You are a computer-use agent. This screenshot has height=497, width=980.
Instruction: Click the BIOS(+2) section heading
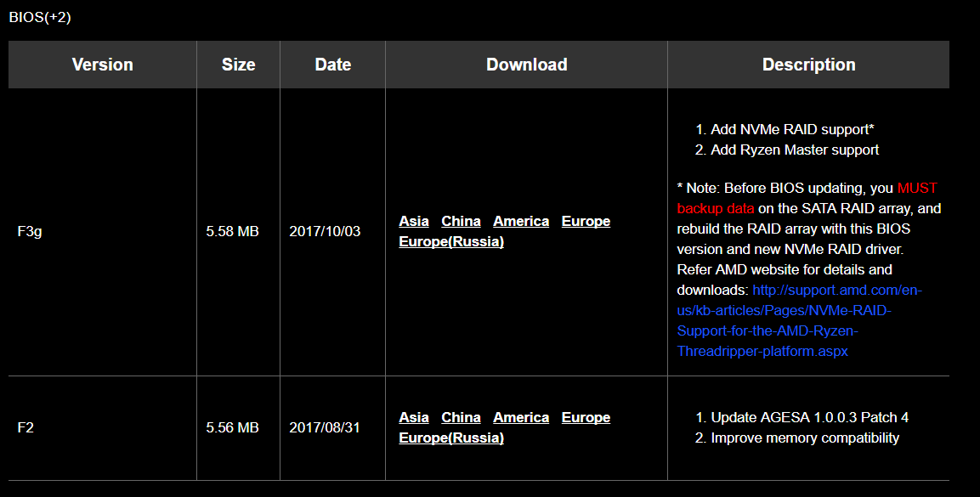pyautogui.click(x=40, y=17)
